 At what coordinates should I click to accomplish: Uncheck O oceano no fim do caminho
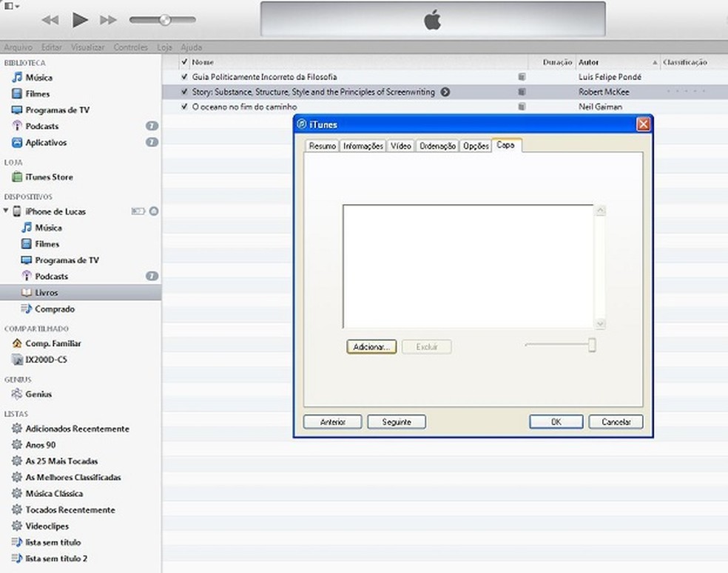(183, 106)
